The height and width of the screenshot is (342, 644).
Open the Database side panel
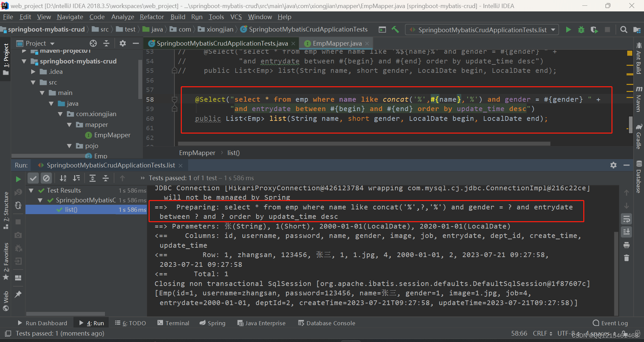click(639, 177)
